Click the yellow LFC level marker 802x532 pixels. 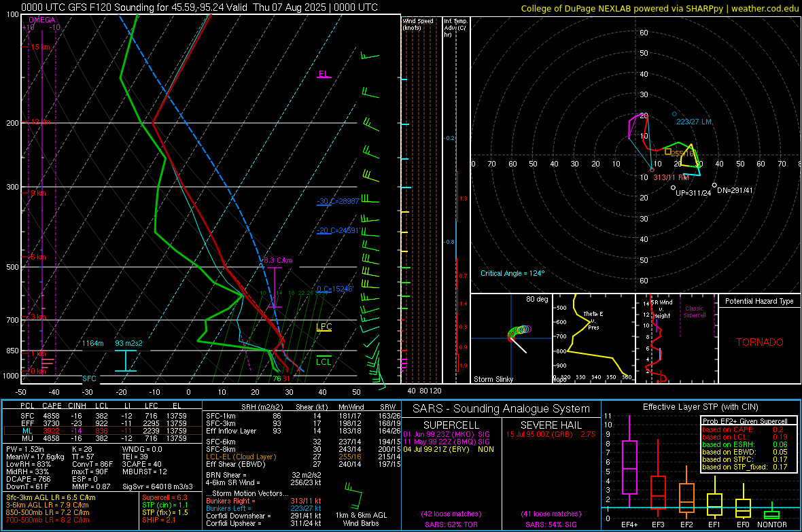(324, 327)
